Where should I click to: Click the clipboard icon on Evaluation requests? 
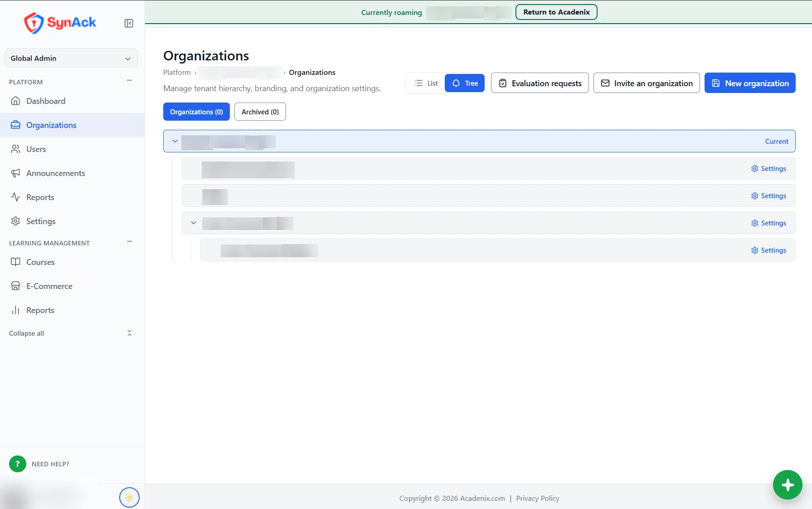tap(502, 83)
